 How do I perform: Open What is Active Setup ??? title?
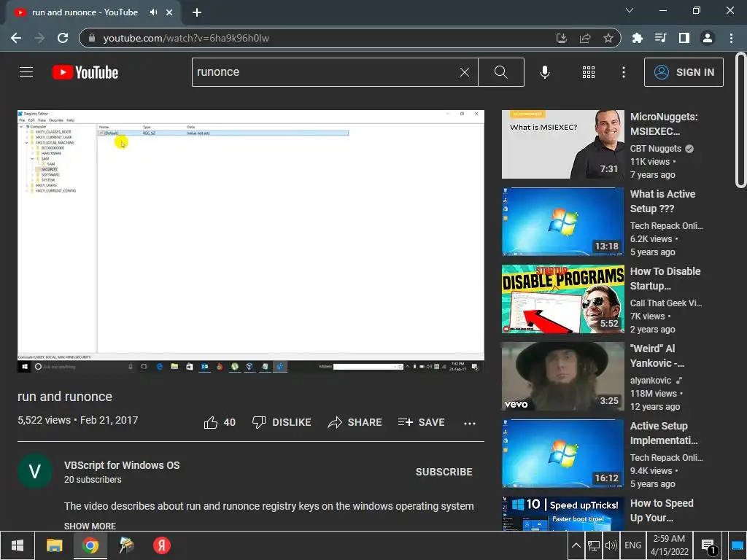pos(662,201)
